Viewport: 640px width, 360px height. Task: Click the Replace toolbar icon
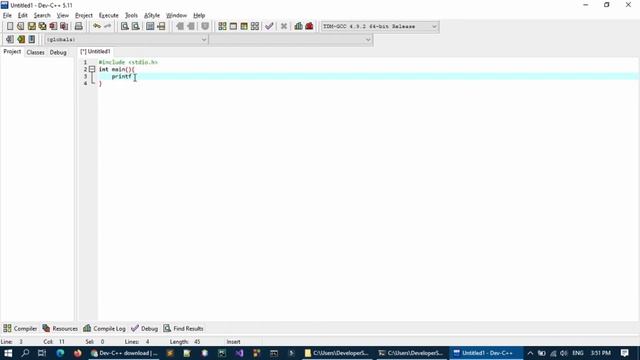(x=136, y=26)
